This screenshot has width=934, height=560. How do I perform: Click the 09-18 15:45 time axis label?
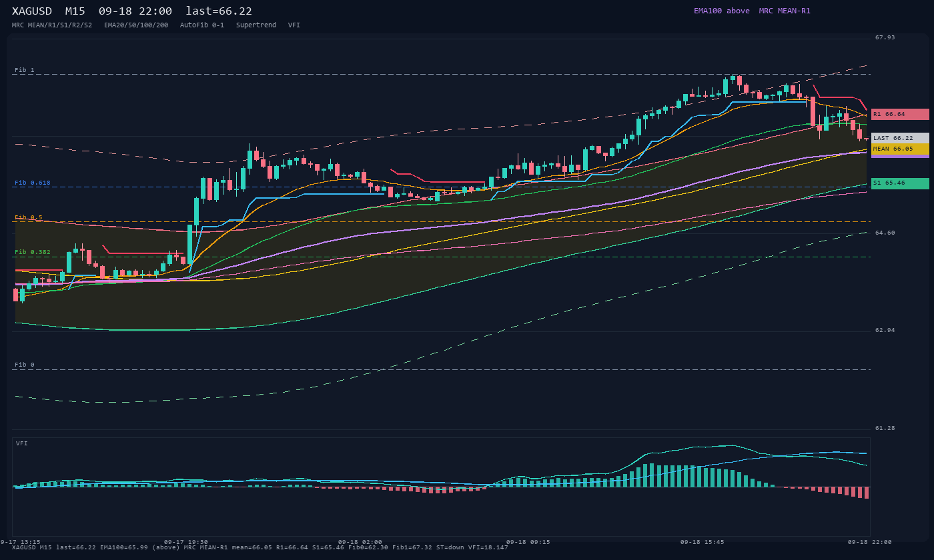(x=703, y=542)
